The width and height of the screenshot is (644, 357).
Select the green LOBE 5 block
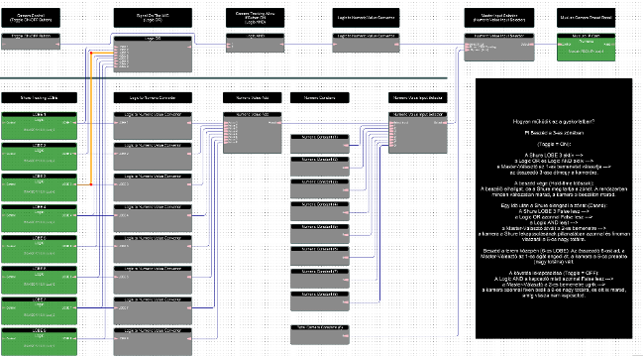point(39,249)
